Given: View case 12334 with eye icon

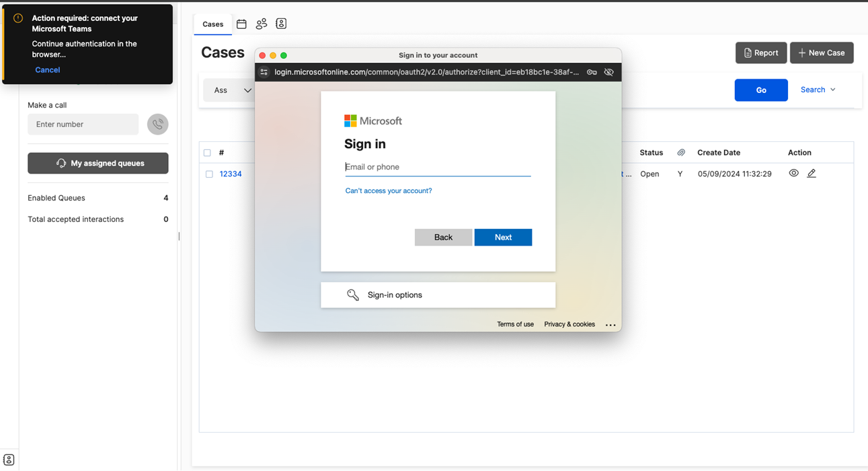Looking at the screenshot, I should point(793,174).
